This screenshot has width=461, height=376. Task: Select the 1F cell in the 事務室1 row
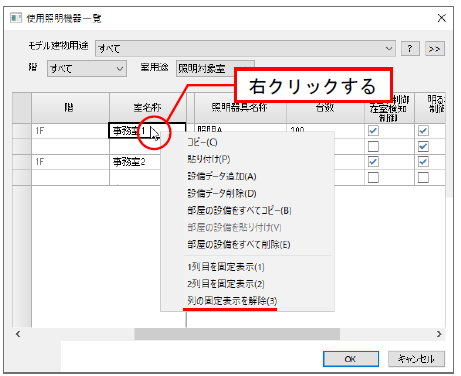coord(70,131)
